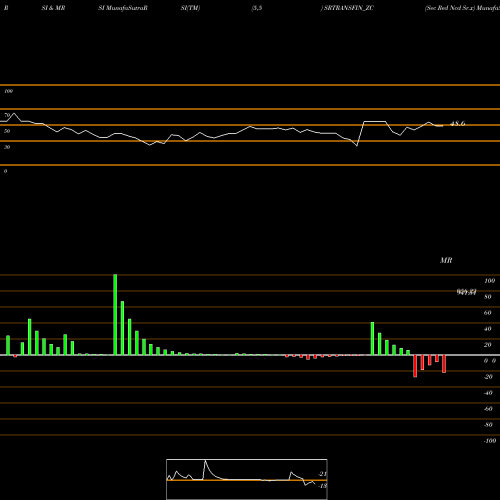Click the MR axis label 20

(x=488, y=345)
